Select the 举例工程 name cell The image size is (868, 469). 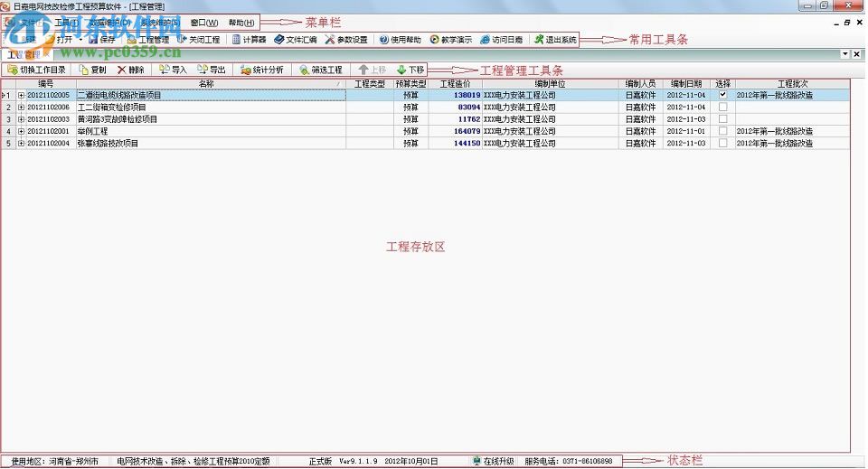tap(211, 132)
